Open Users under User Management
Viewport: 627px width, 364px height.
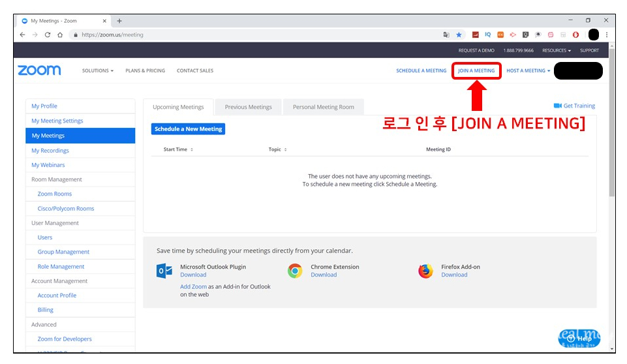click(45, 237)
